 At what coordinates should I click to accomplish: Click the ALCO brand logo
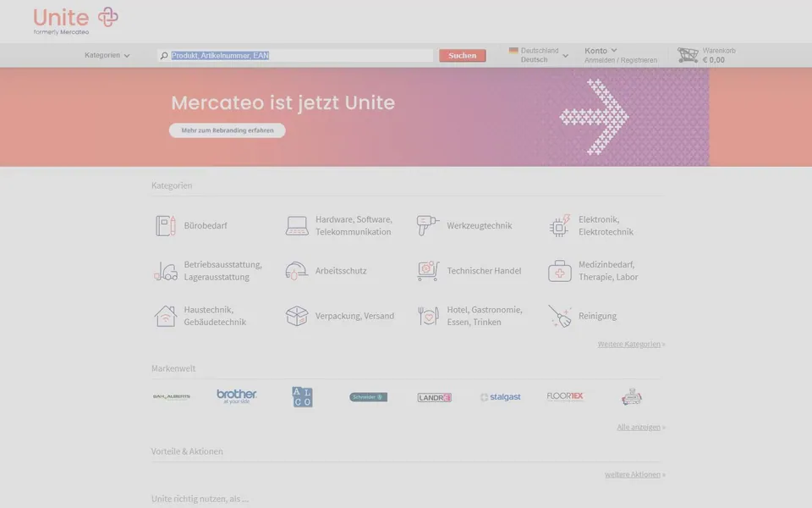(x=303, y=397)
